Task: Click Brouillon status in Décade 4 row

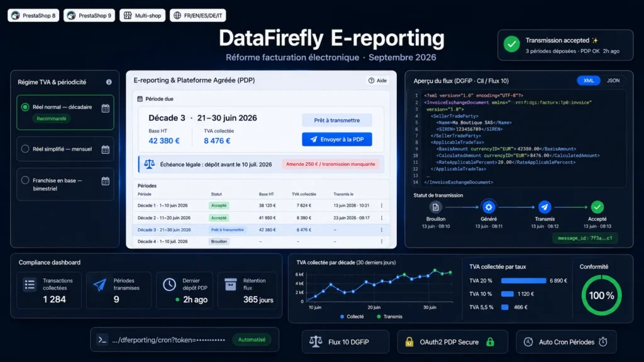Action: point(219,242)
